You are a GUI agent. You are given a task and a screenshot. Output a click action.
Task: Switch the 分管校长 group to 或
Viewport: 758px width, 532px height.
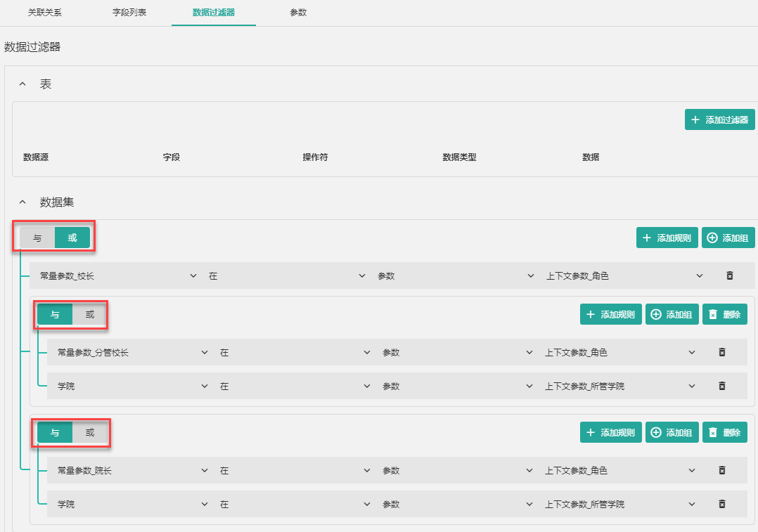[x=90, y=314]
